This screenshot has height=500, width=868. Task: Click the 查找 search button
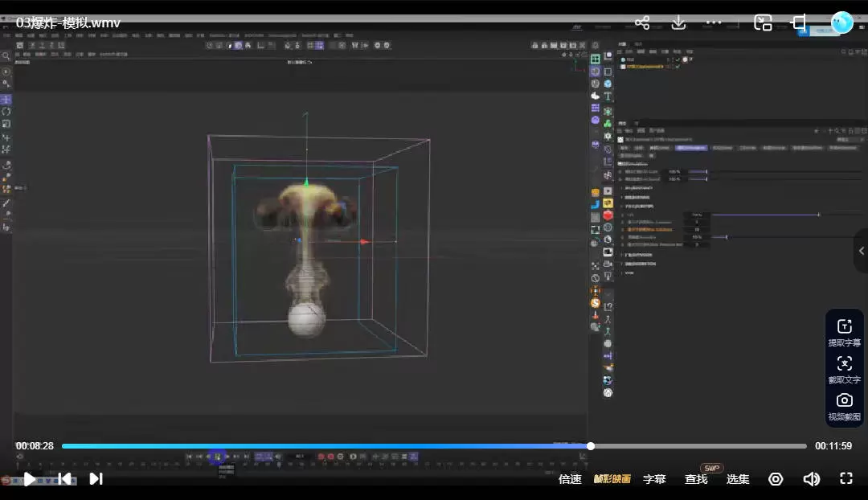click(x=696, y=479)
